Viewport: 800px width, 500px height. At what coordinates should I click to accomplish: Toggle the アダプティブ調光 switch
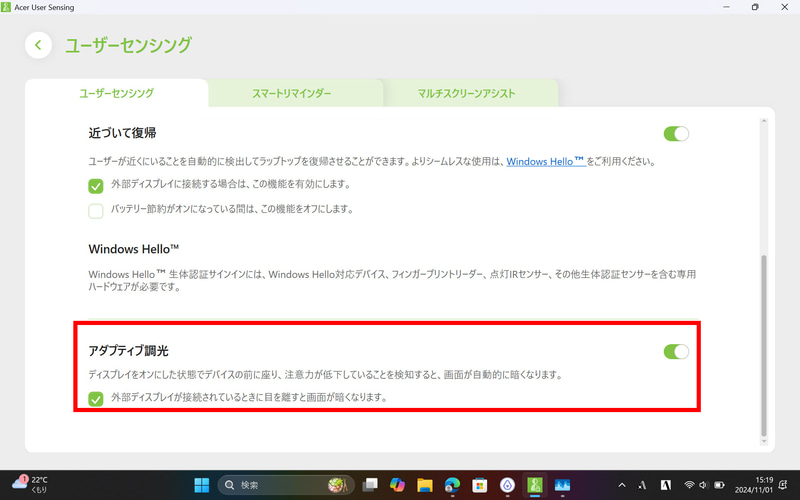676,352
